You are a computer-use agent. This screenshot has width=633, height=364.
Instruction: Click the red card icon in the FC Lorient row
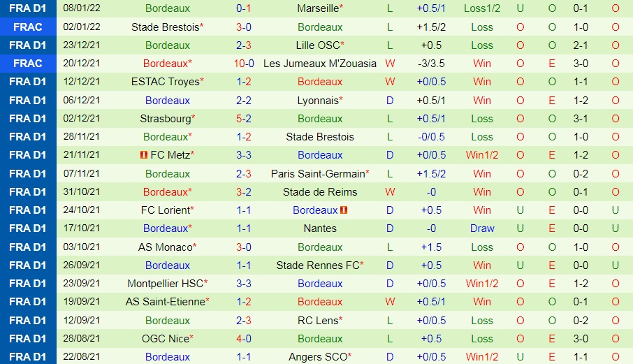[344, 210]
